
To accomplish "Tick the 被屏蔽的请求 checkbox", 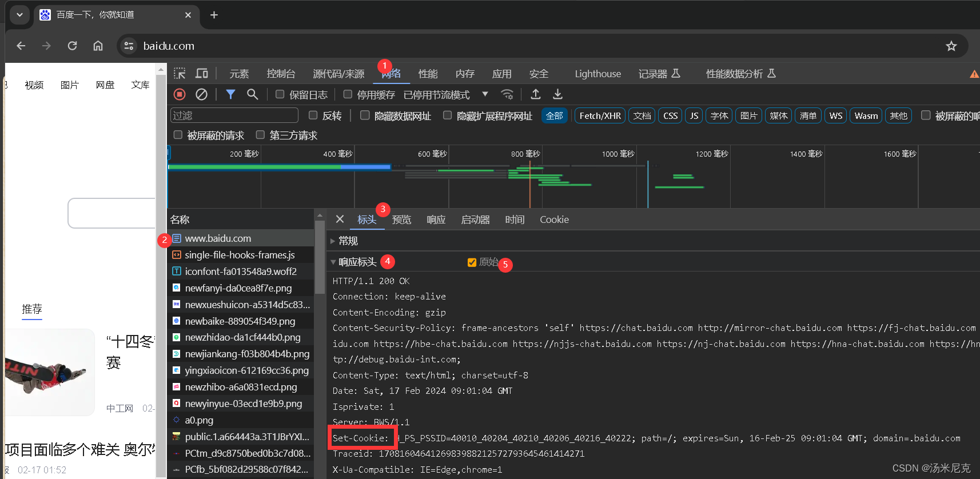I will [178, 135].
